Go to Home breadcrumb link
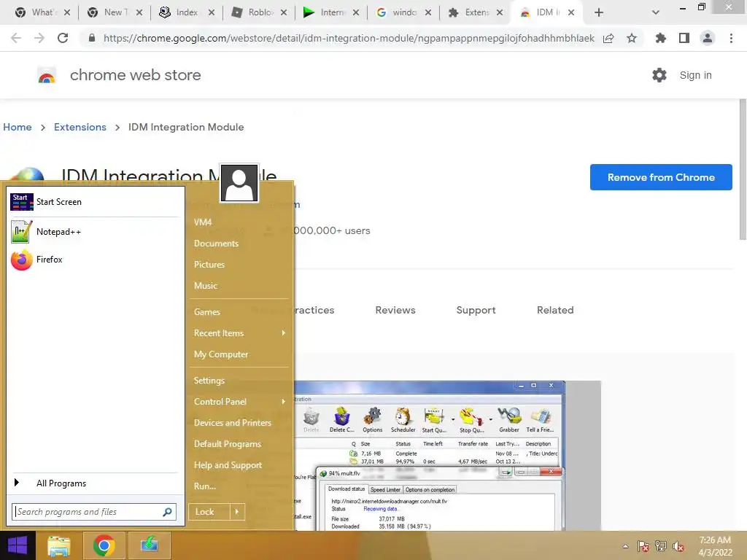747x560 pixels. pos(18,127)
